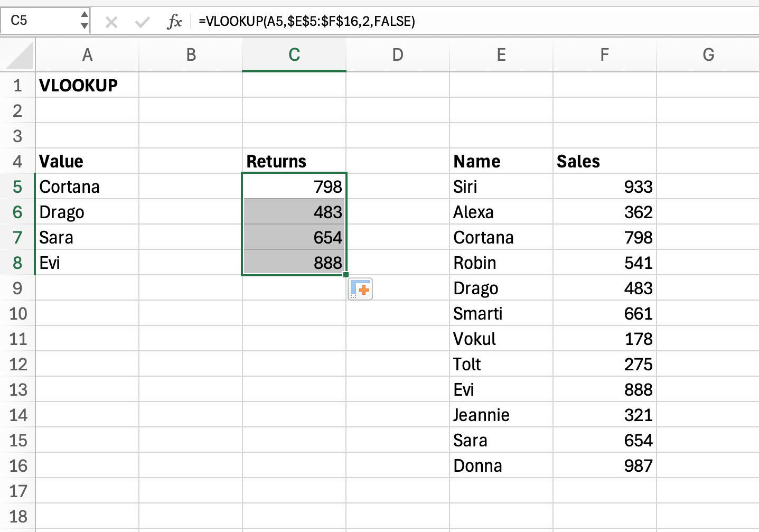
Task: Click the Name Box down arrow
Action: click(85, 26)
